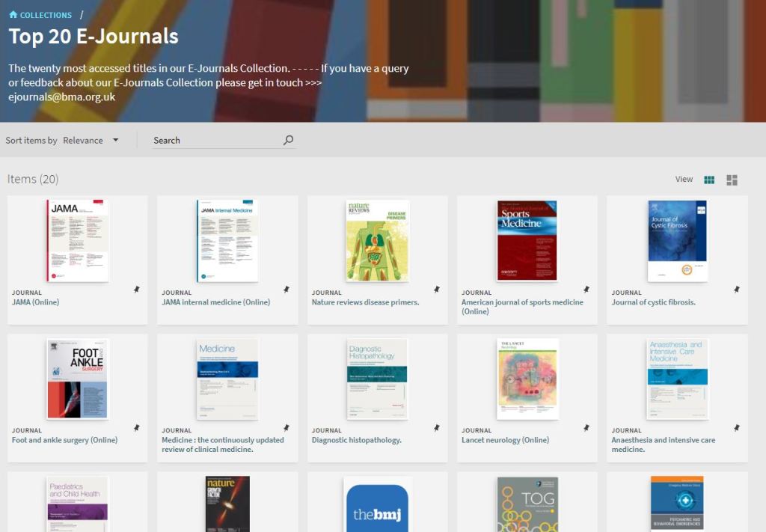Image resolution: width=766 pixels, height=532 pixels.
Task: Pin the Foot and ankle surgery journal
Action: (137, 428)
